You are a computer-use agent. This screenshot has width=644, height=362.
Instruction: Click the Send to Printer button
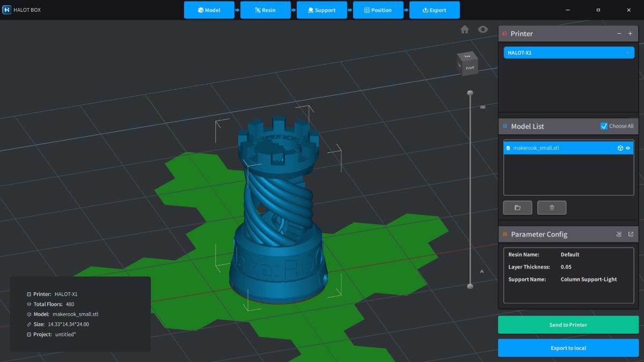pos(568,325)
